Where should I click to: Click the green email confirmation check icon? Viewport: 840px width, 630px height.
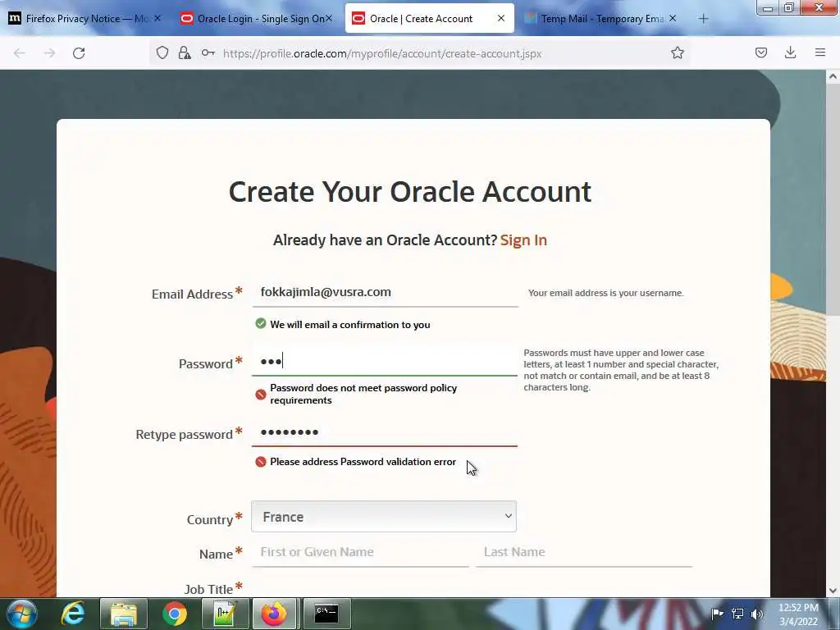coord(261,323)
